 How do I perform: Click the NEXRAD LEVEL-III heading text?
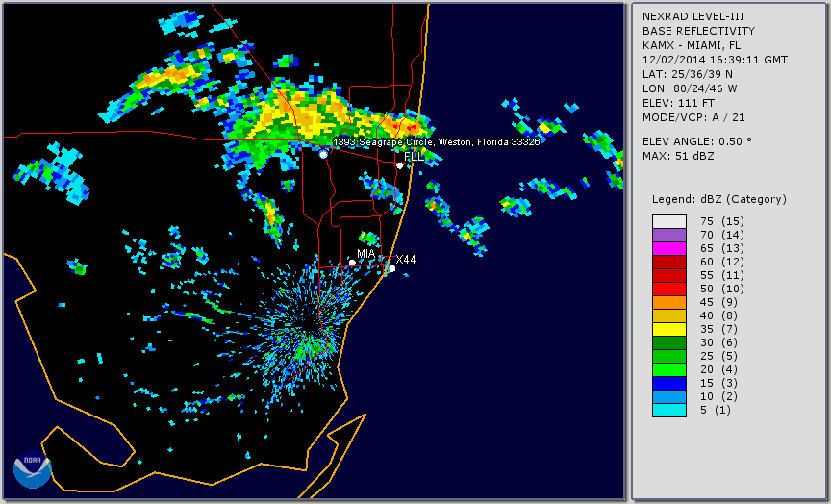(x=693, y=17)
